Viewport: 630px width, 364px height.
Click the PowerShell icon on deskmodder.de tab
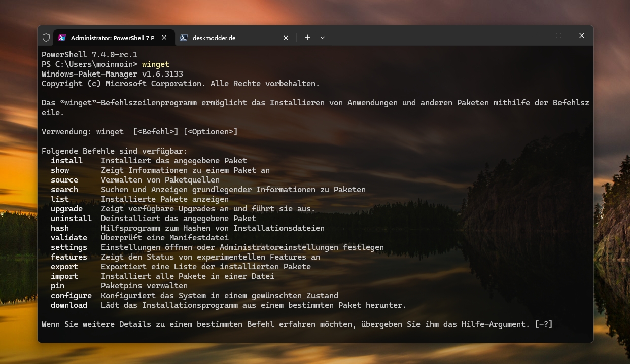pyautogui.click(x=184, y=38)
